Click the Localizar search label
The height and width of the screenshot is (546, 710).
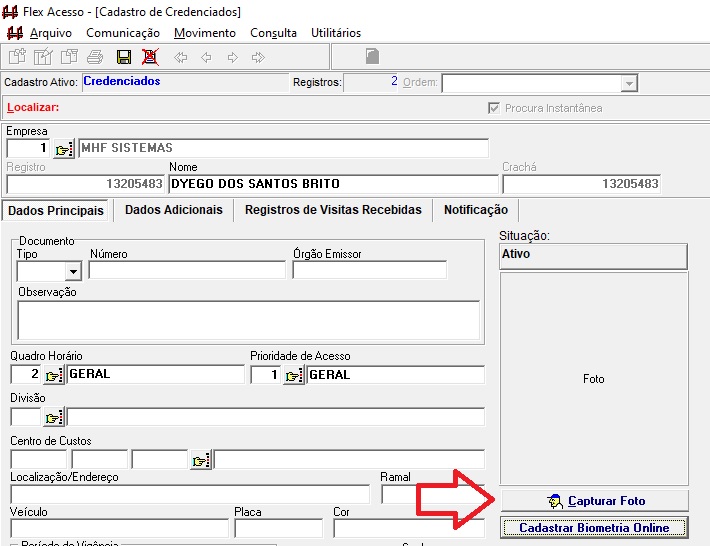(33, 108)
